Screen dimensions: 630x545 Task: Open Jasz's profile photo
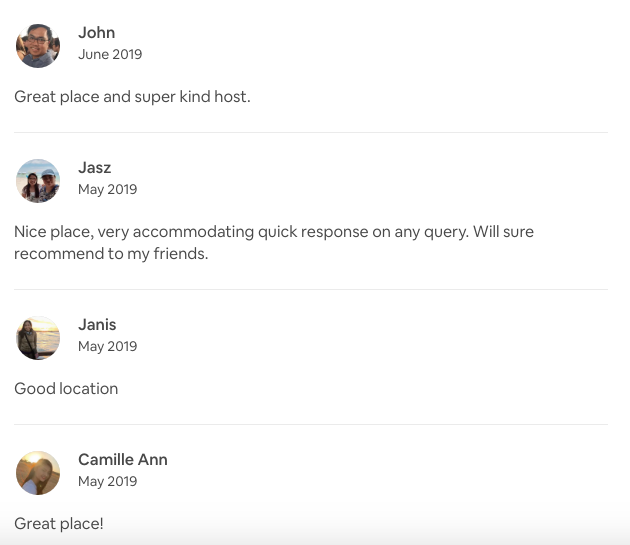pyautogui.click(x=38, y=180)
